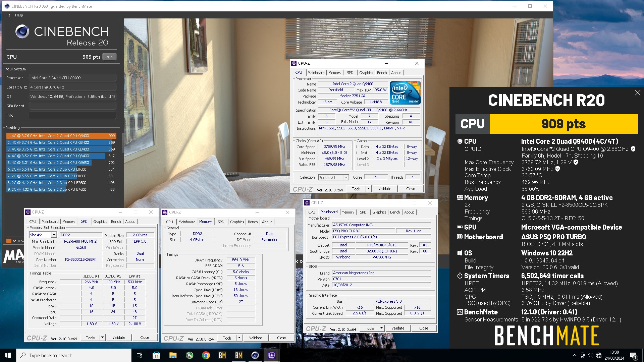Click the DRAM Frequency 564.0 MHz value
Image resolution: width=644 pixels, height=362 pixels.
point(241,260)
